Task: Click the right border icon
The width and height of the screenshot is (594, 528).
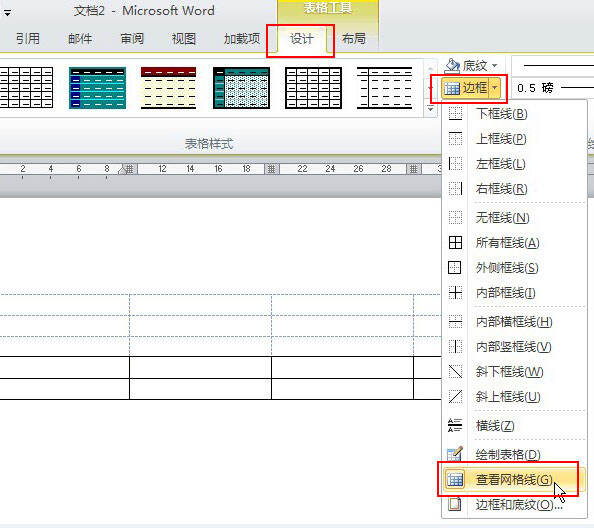Action: tap(455, 189)
